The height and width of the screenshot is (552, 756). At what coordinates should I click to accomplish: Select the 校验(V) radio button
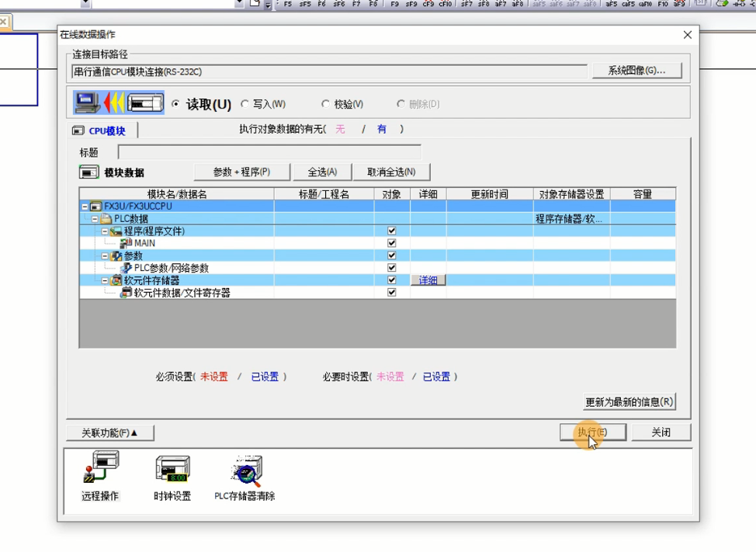click(x=326, y=104)
